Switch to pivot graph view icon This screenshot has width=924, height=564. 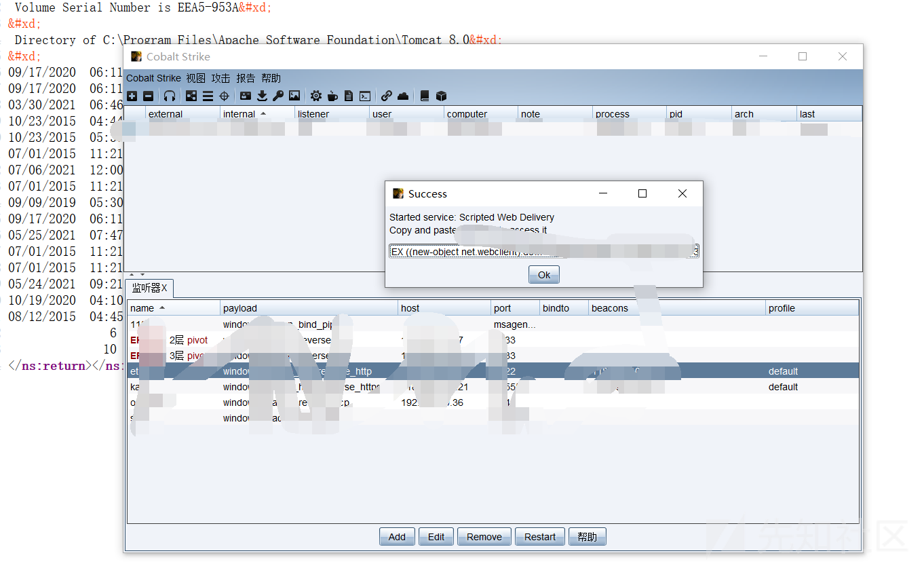coord(191,96)
